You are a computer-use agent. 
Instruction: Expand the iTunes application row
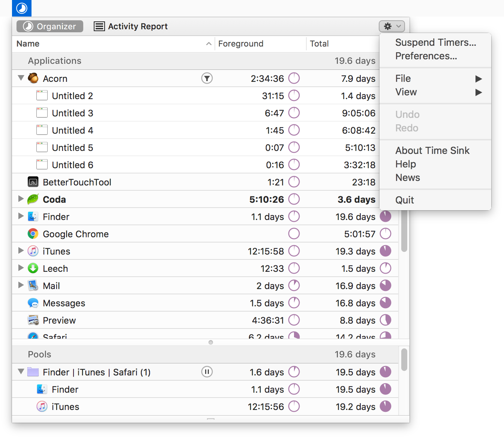point(21,250)
